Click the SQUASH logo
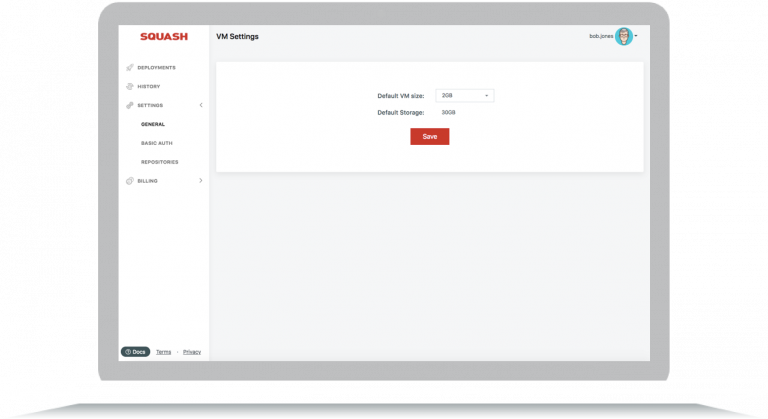The height and width of the screenshot is (419, 768). point(163,37)
